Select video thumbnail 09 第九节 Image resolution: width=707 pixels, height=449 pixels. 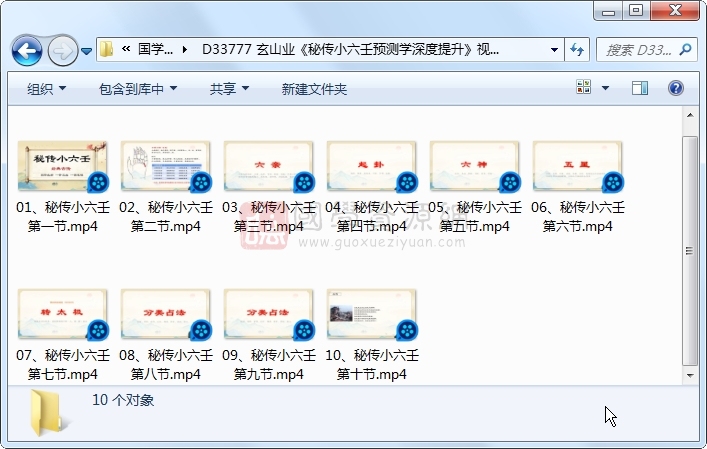[268, 314]
